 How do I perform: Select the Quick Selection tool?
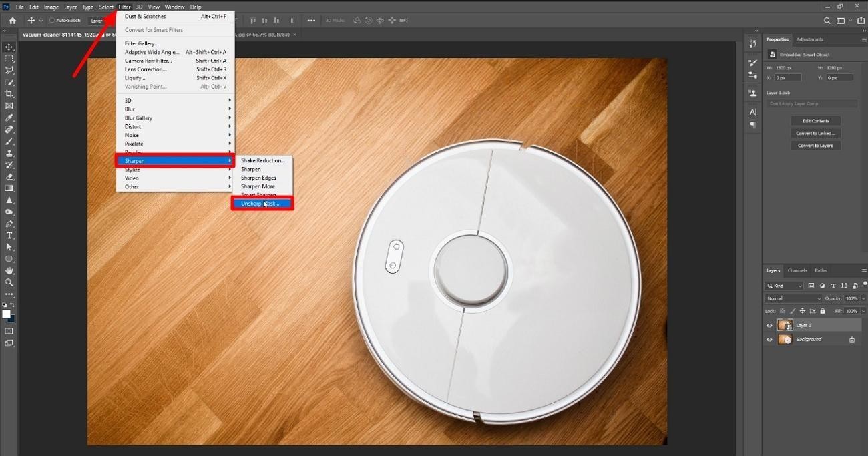click(x=9, y=82)
